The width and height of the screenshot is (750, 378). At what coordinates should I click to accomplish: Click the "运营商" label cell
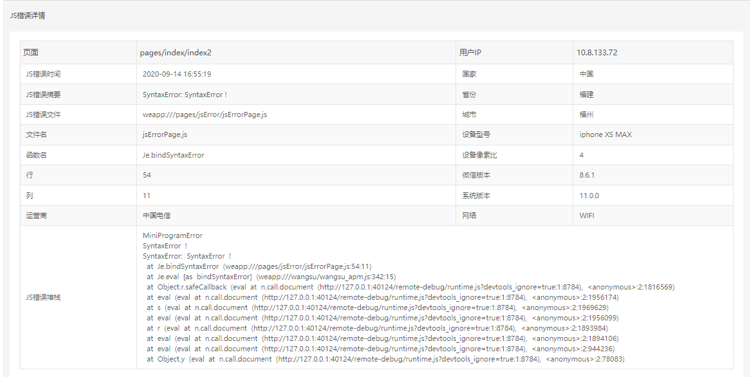point(78,216)
